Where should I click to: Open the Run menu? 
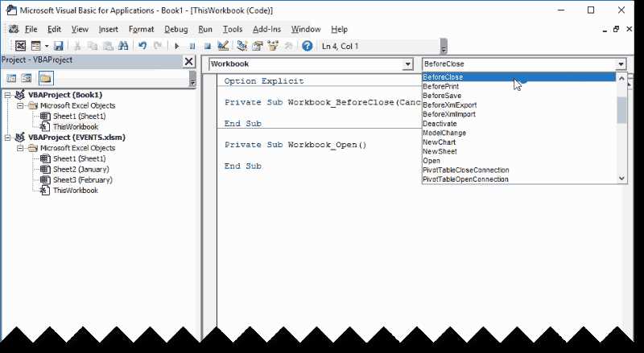point(205,29)
